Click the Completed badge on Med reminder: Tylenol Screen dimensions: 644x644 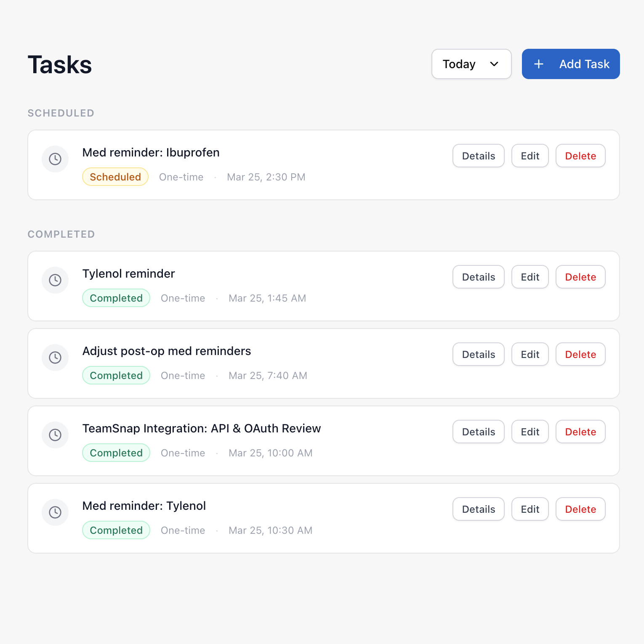[x=116, y=530]
